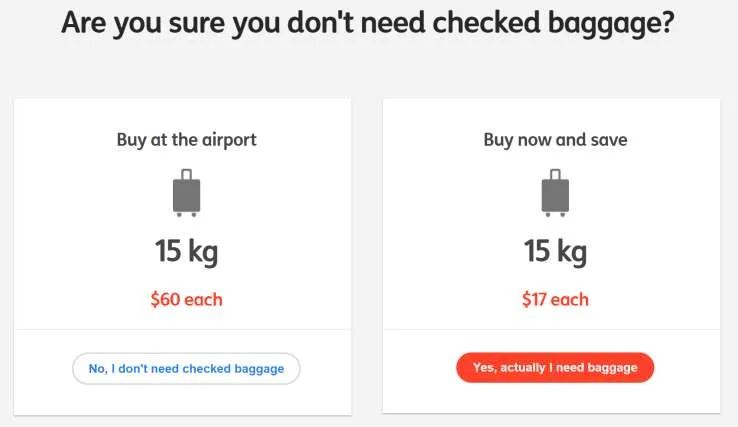738x427 pixels.
Task: Click the word "each" beside the $17 price
Action: (x=570, y=299)
